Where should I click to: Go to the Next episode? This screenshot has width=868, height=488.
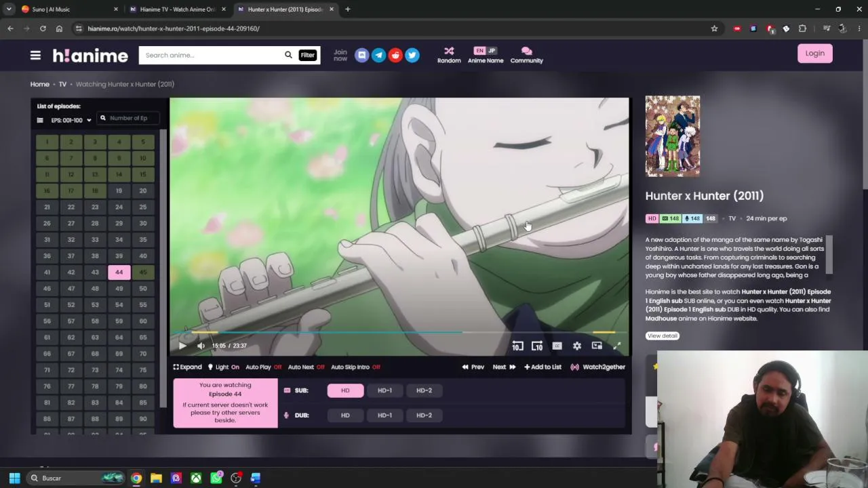504,367
